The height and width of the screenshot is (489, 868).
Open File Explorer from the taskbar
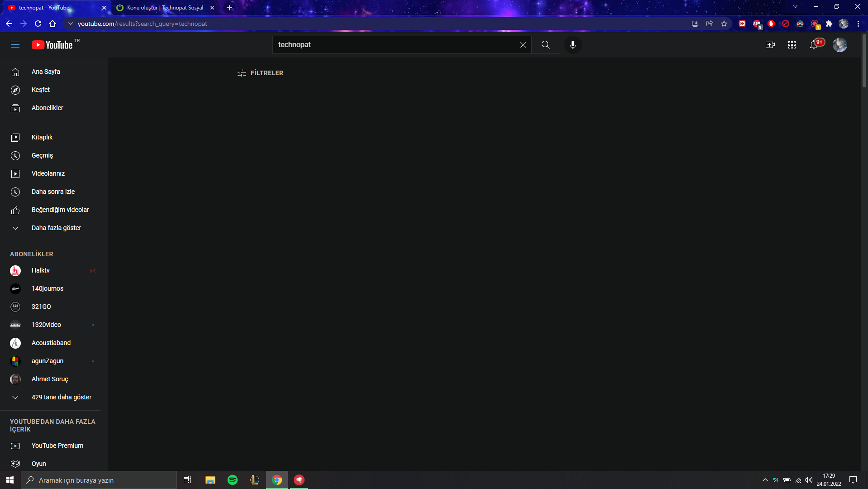click(210, 480)
